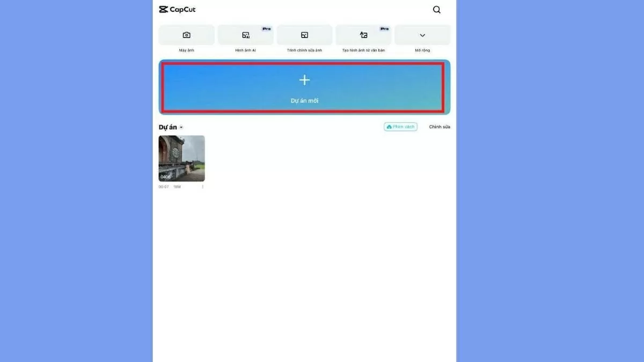Click the Chỉnh sửa link
This screenshot has width=644, height=362.
(440, 127)
